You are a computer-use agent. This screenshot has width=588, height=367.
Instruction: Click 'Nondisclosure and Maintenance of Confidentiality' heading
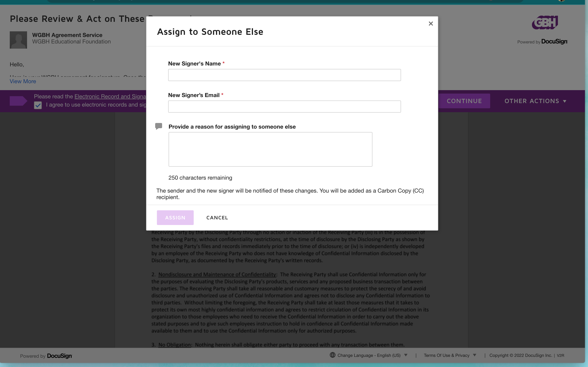coord(217,274)
